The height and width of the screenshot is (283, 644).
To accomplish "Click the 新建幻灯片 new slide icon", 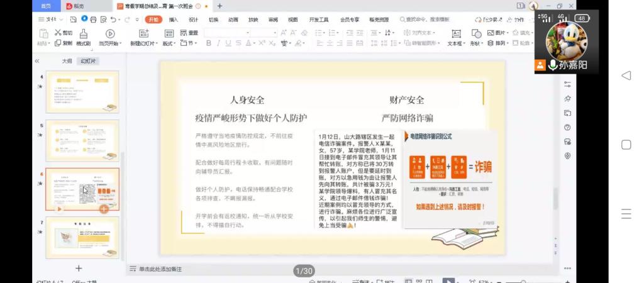I will click(x=143, y=34).
